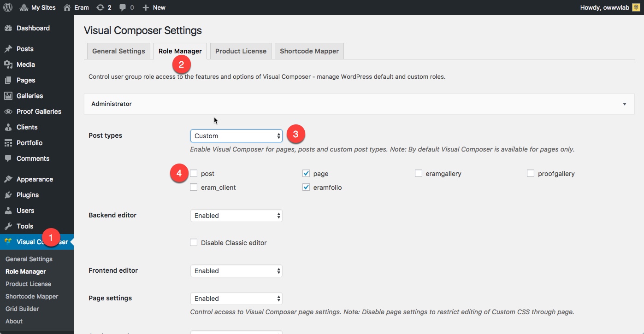Viewport: 644px width, 334px height.
Task: Open My Sites network icon
Action: 24,7
